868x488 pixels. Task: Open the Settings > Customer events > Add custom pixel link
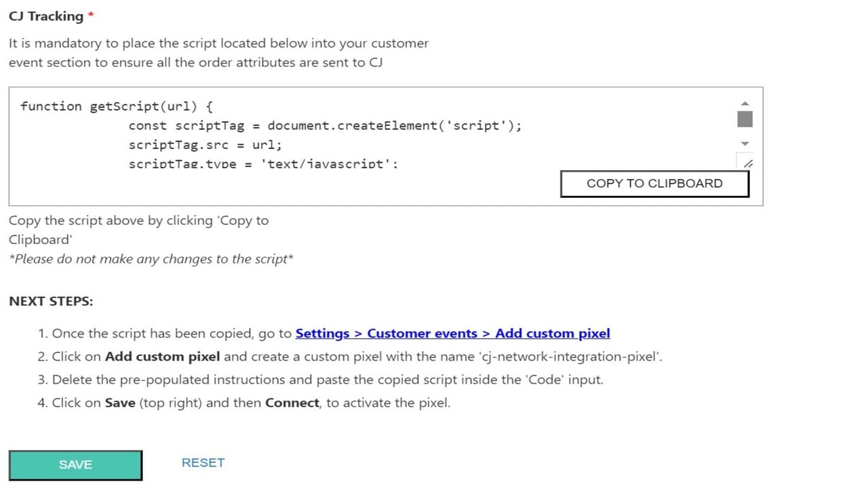tap(452, 333)
